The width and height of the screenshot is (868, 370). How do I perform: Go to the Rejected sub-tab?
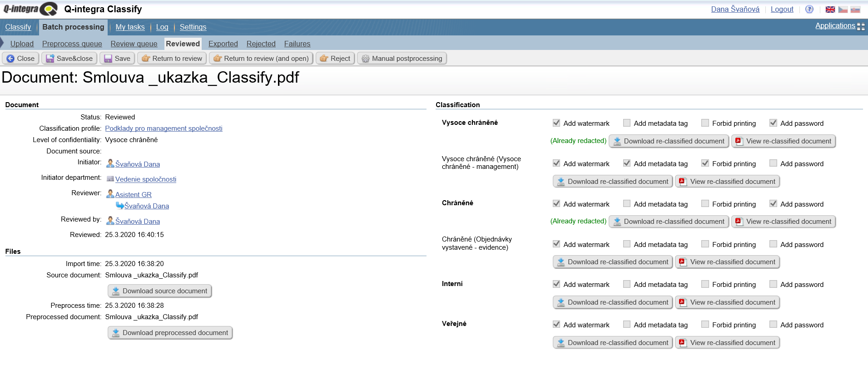click(x=261, y=44)
